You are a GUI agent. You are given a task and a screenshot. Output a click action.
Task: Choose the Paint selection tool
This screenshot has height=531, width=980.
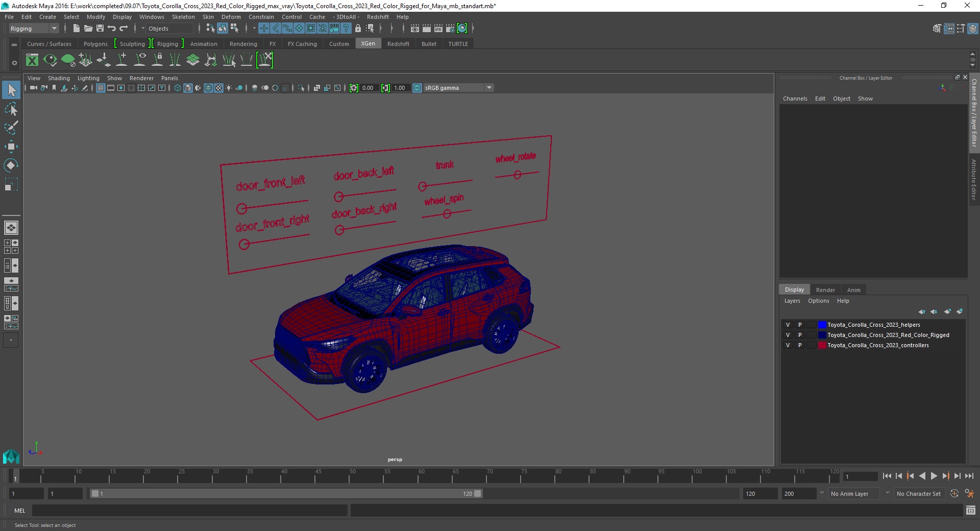pos(11,128)
